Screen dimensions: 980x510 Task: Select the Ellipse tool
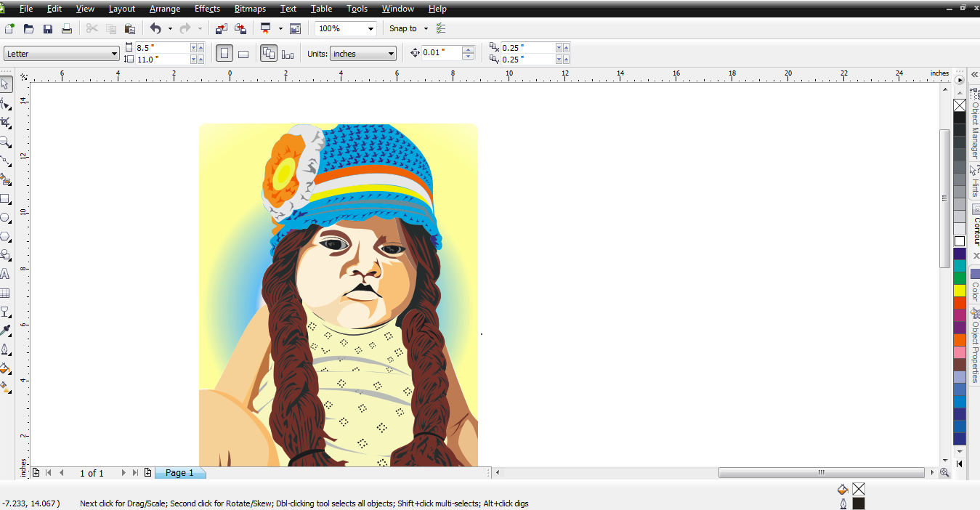7,217
